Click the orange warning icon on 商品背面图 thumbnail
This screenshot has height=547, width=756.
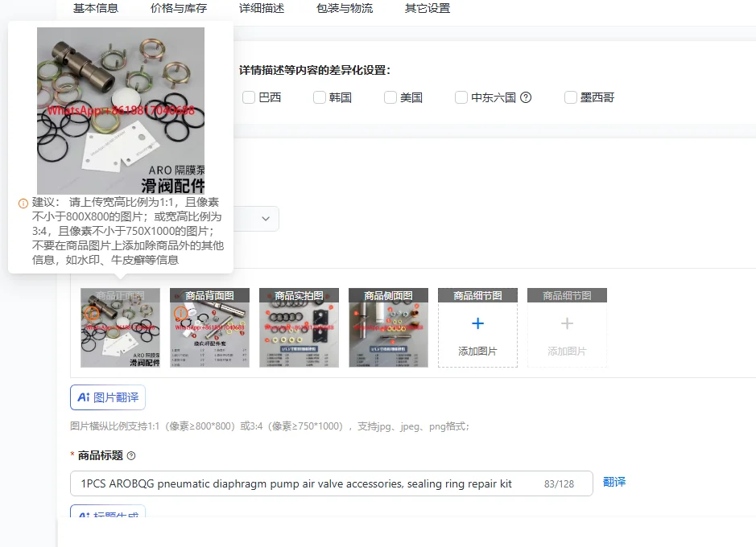point(181,314)
